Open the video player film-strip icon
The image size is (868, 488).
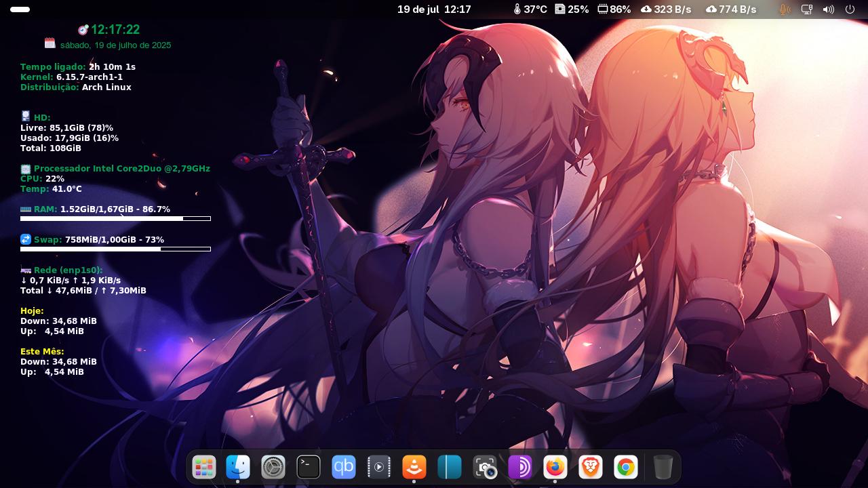coord(379,467)
